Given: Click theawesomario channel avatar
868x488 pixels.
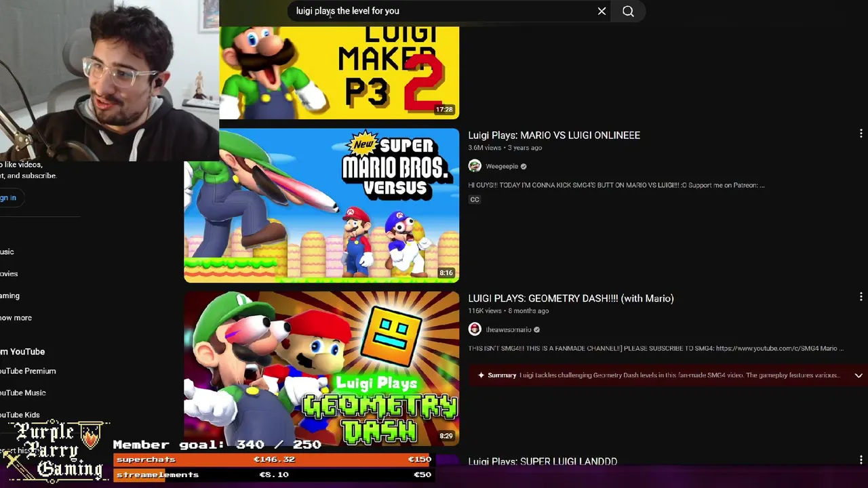Looking at the screenshot, I should pos(475,329).
